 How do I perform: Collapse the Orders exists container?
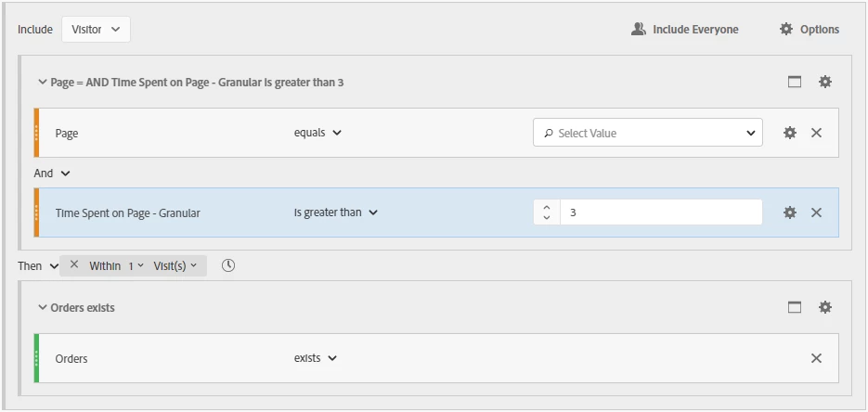click(x=42, y=307)
